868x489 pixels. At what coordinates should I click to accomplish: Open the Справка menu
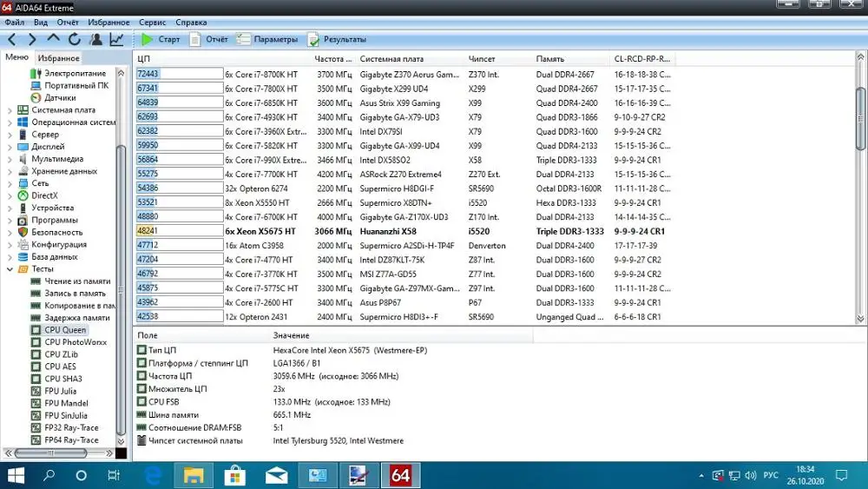pyautogui.click(x=191, y=23)
